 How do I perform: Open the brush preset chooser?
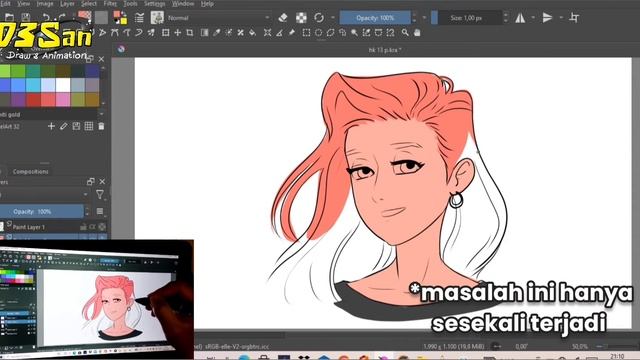pyautogui.click(x=157, y=18)
